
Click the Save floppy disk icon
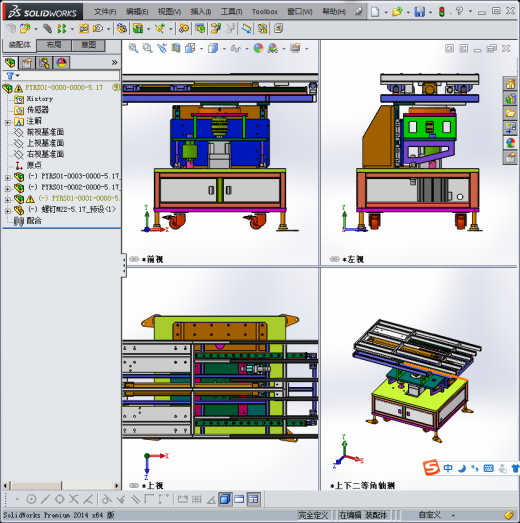420,12
